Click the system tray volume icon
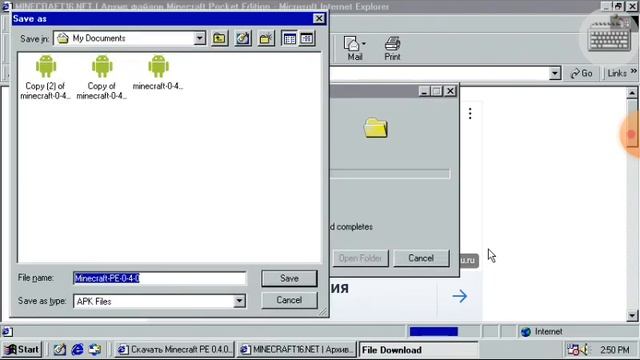This screenshot has width=640, height=360. [x=585, y=349]
